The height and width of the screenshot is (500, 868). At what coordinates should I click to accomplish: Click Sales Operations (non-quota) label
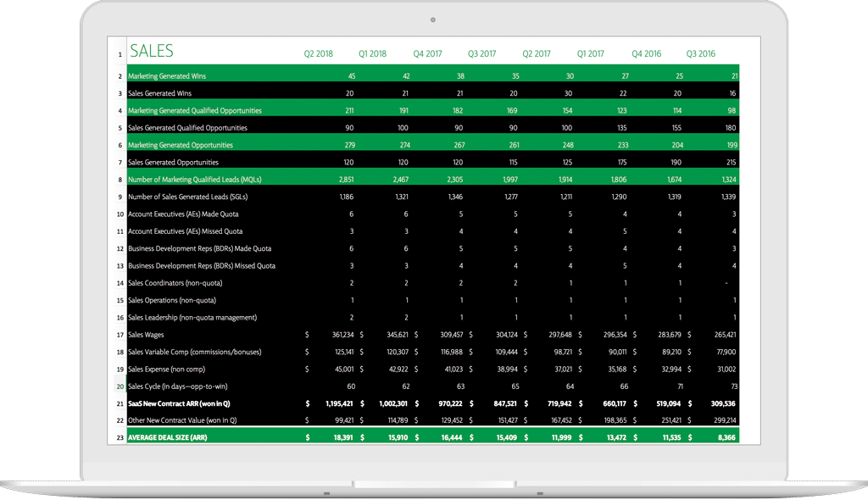pos(172,300)
